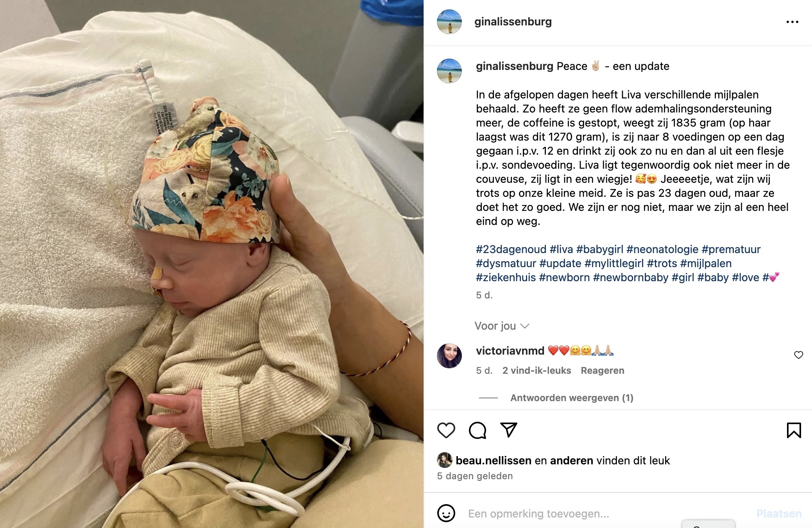Viewport: 812px width, 528px height.
Task: Click the 'Reageren' reply link
Action: (602, 370)
